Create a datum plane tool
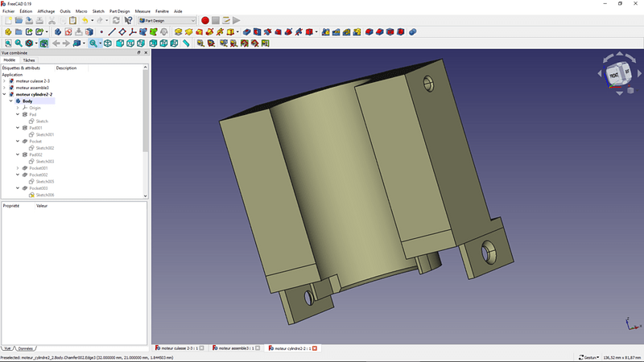 [122, 32]
